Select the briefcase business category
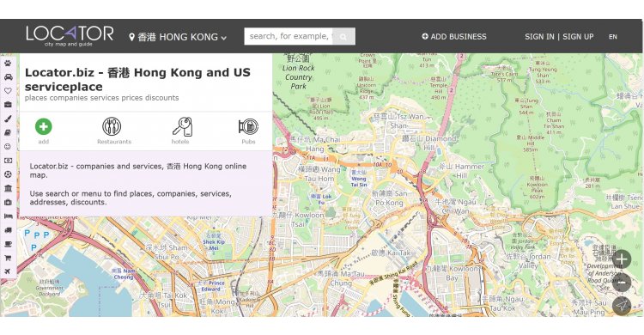 click(x=8, y=105)
